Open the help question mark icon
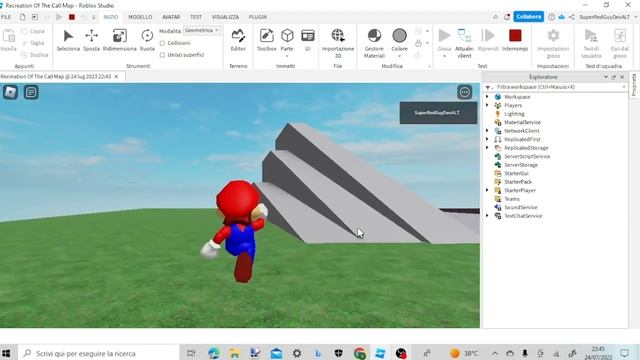This screenshot has height=360, width=640. point(551,17)
